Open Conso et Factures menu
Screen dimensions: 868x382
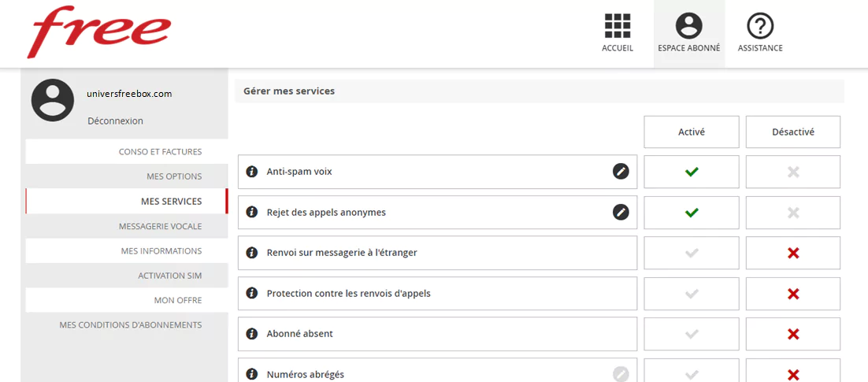[x=160, y=152]
